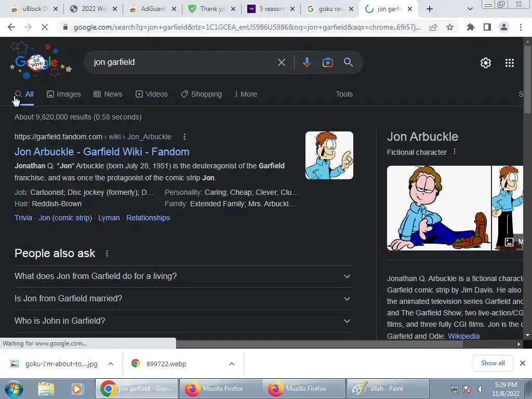Click into the jon garfield search field
This screenshot has height=399, width=532.
[183, 62]
